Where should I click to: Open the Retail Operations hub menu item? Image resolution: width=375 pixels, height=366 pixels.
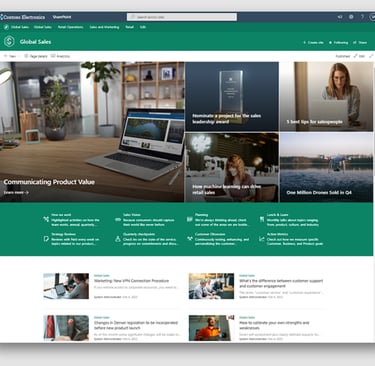(x=70, y=27)
